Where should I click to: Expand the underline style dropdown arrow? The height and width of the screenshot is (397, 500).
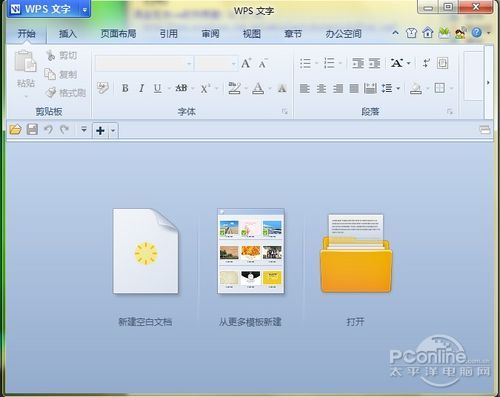[169, 89]
